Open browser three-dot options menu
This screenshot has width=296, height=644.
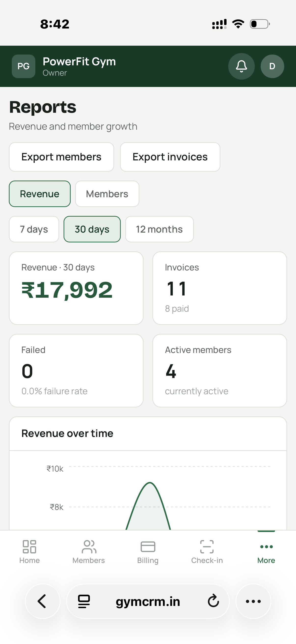[253, 601]
